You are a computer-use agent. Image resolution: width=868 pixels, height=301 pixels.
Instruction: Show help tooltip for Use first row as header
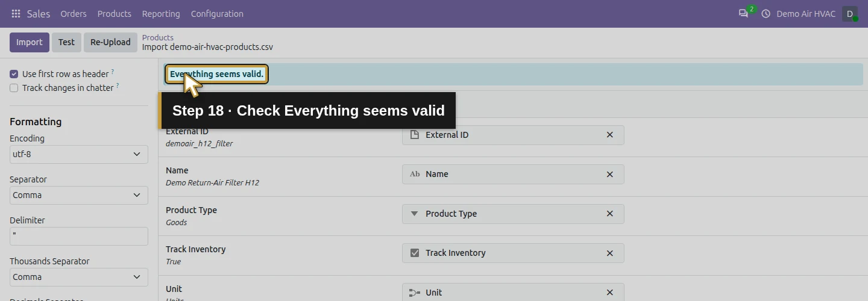click(113, 72)
